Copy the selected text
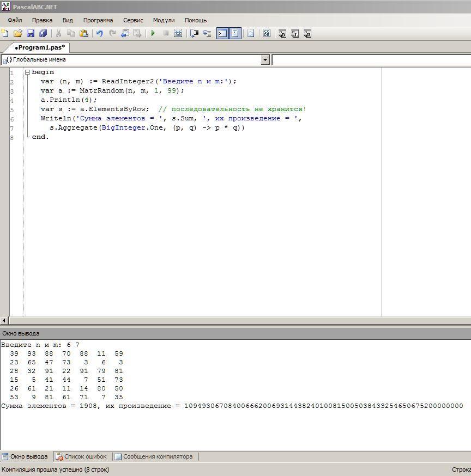 71,33
